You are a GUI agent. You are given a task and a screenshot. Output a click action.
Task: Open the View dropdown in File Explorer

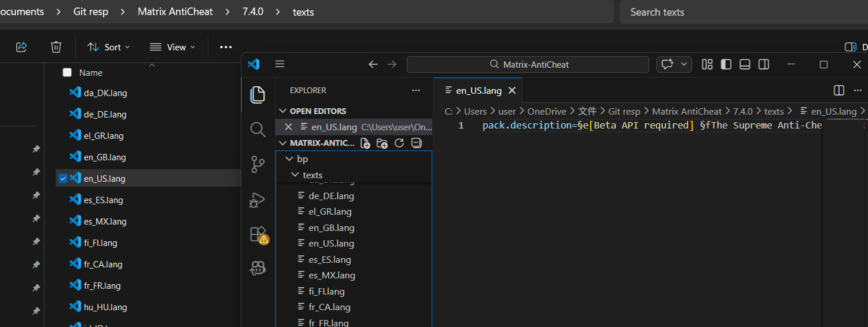[172, 47]
